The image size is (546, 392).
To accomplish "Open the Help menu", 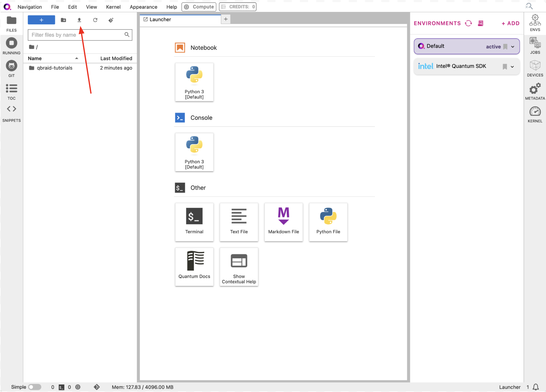I will click(x=172, y=7).
